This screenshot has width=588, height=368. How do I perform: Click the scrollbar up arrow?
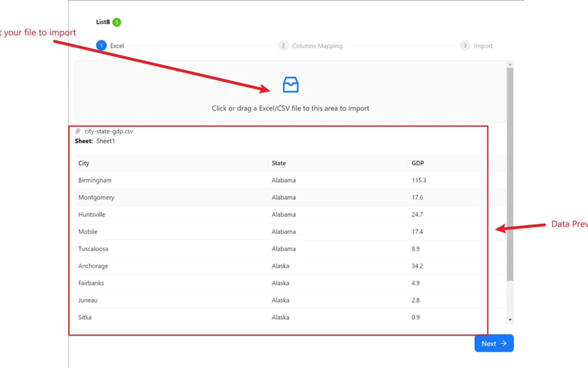pyautogui.click(x=510, y=64)
